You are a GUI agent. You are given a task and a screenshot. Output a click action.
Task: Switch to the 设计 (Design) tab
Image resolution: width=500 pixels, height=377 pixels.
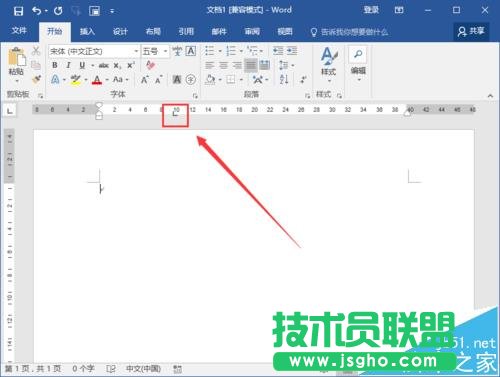pyautogui.click(x=120, y=32)
